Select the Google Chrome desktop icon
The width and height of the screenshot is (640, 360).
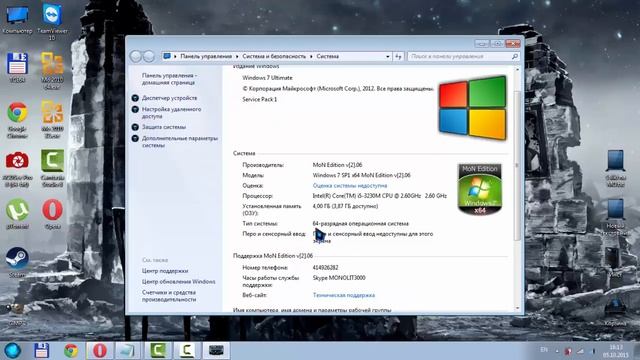17,120
